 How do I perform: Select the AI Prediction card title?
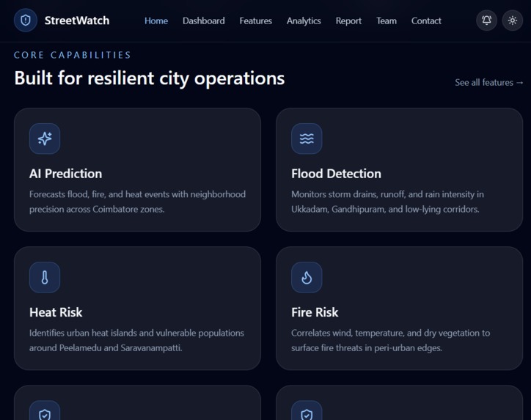click(65, 174)
